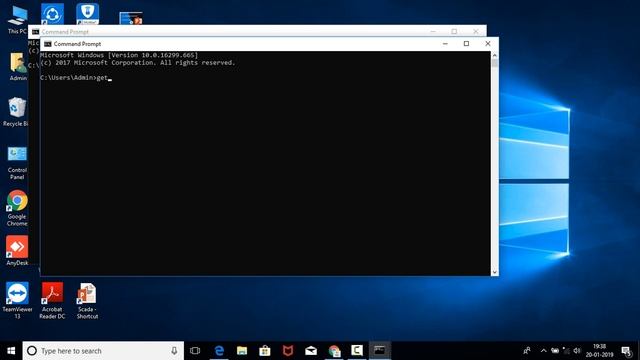This screenshot has width=640, height=360.
Task: Open the SHAREit desktop shortcut
Action: (x=52, y=14)
